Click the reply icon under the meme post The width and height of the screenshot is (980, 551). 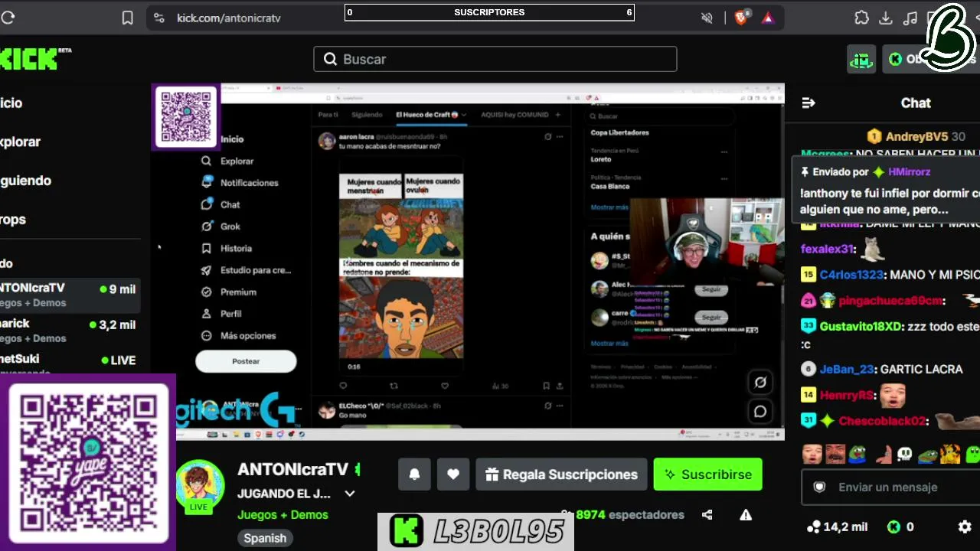tap(343, 386)
